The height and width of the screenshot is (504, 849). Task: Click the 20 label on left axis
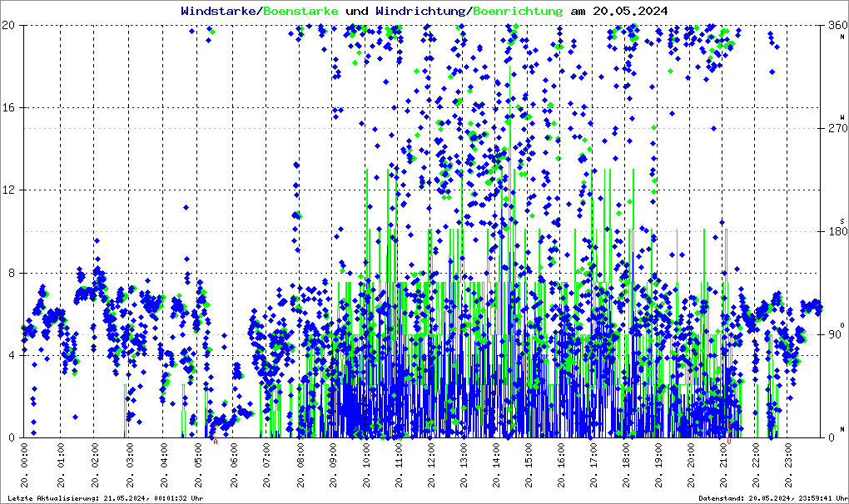tap(10, 25)
